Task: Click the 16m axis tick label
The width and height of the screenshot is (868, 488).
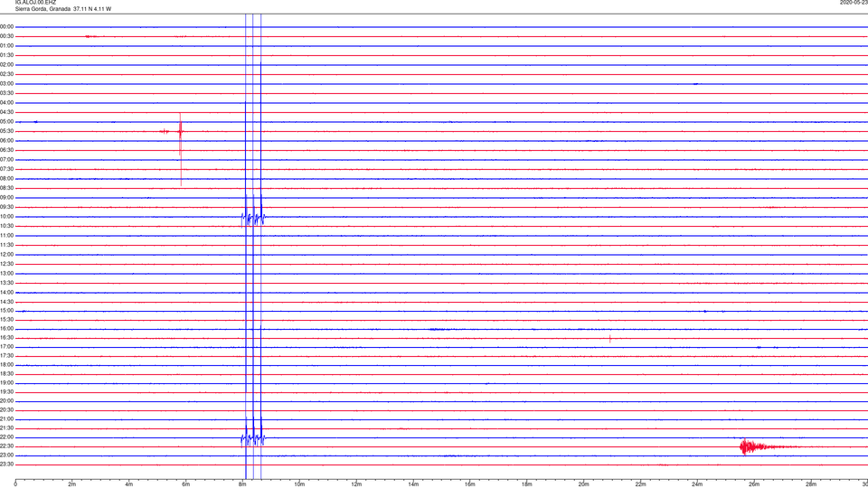Action: click(x=470, y=484)
